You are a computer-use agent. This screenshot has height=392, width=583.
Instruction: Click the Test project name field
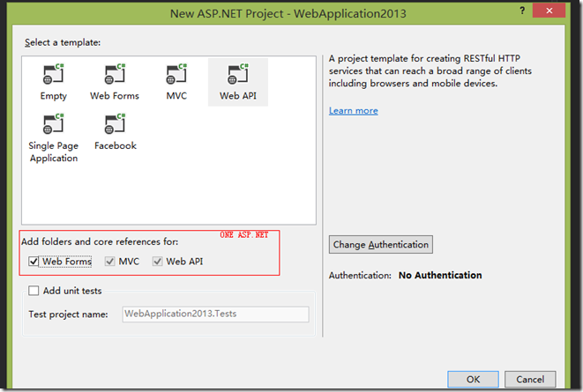(216, 314)
